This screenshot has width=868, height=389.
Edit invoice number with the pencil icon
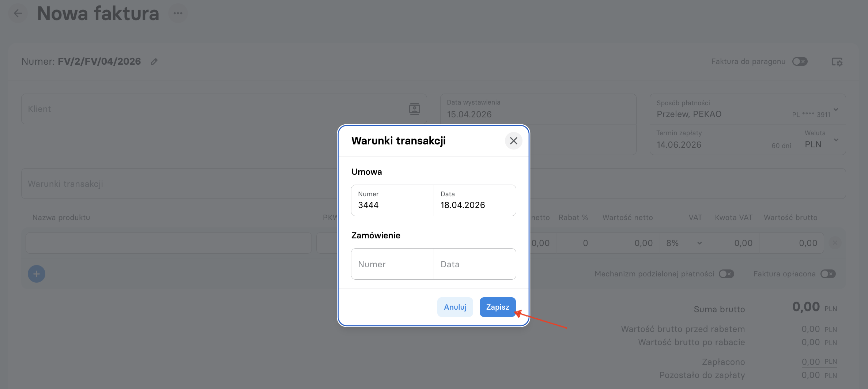click(x=154, y=61)
